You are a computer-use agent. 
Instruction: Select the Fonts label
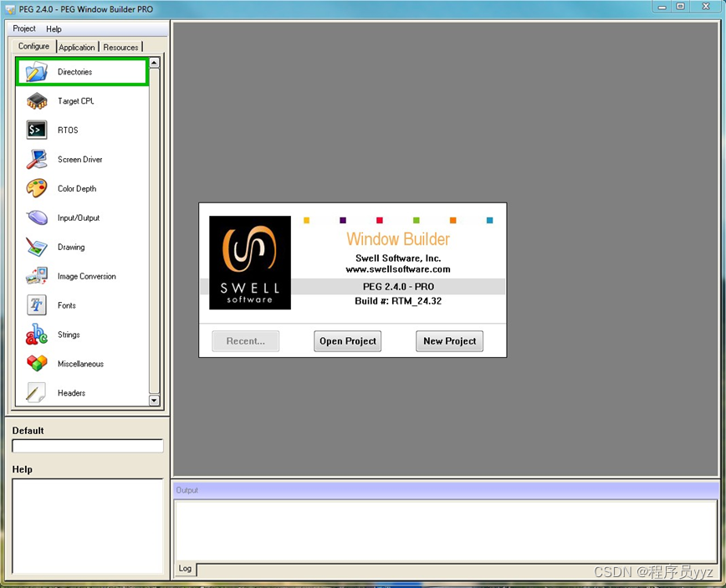click(67, 305)
